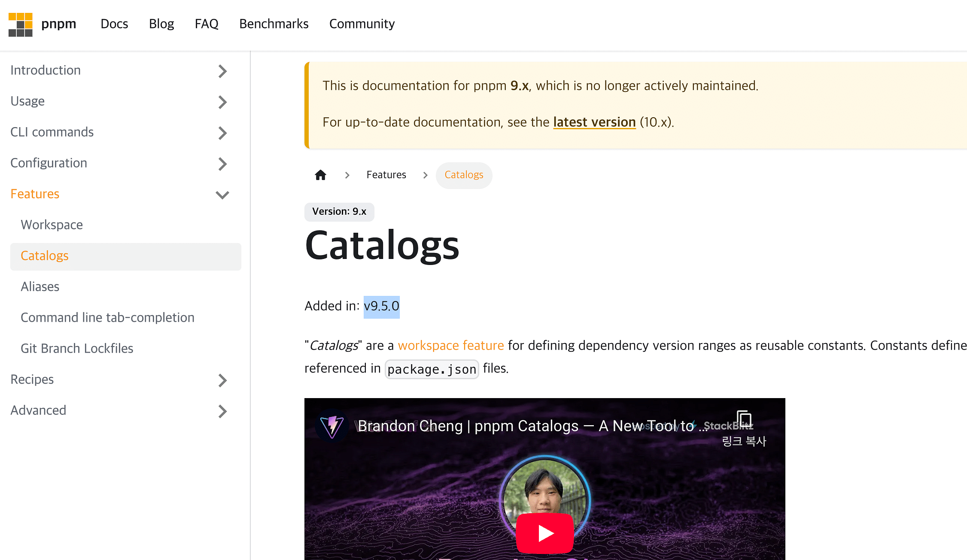Copy video link icon
Viewport: 967px width, 560px height.
(x=744, y=419)
